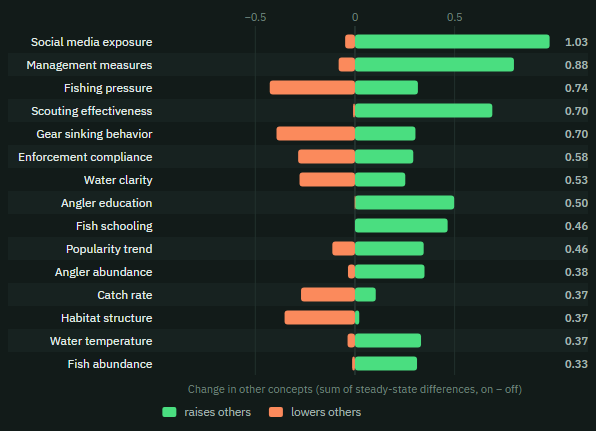596x431 pixels.
Task: Select the Catch rate orange bar
Action: click(328, 295)
